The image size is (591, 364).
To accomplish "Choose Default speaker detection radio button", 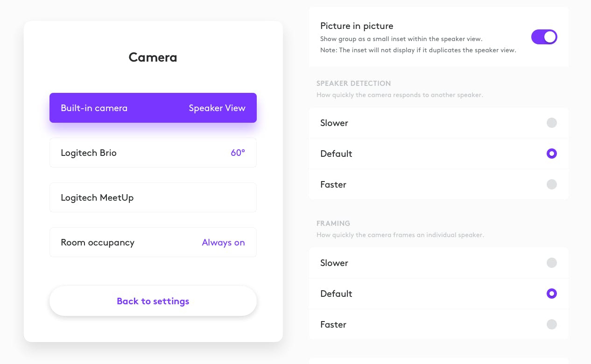I will click(x=552, y=154).
